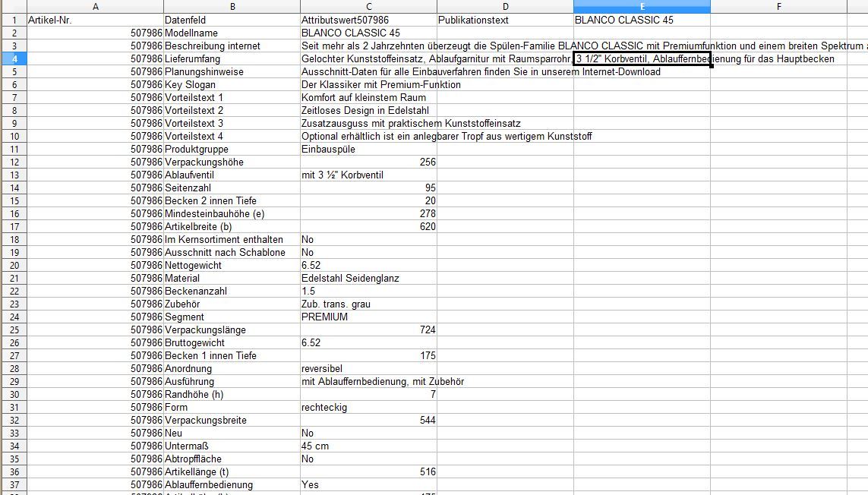Click the Becken 1 innen Tiefe value 175
Screen dimensions: 868x495
(x=368, y=356)
